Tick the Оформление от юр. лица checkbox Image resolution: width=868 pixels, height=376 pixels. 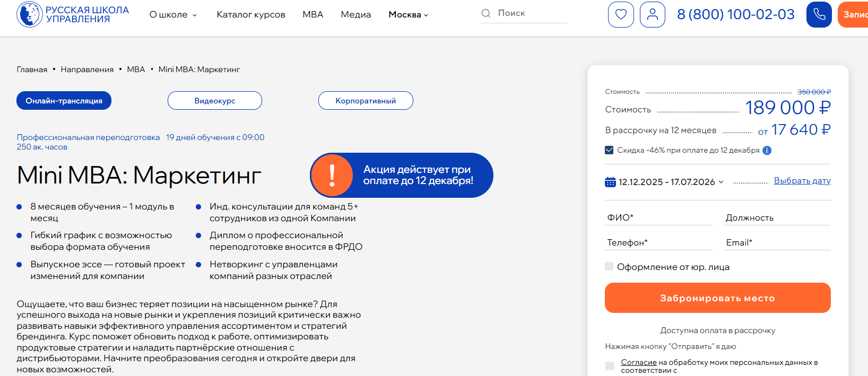(x=609, y=266)
